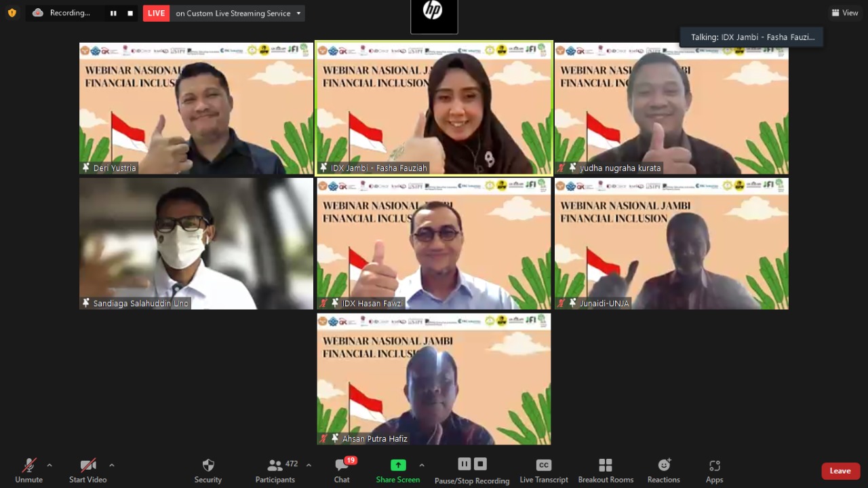Open Breakout Rooms
Screen dimensions: 868x488
tap(606, 470)
